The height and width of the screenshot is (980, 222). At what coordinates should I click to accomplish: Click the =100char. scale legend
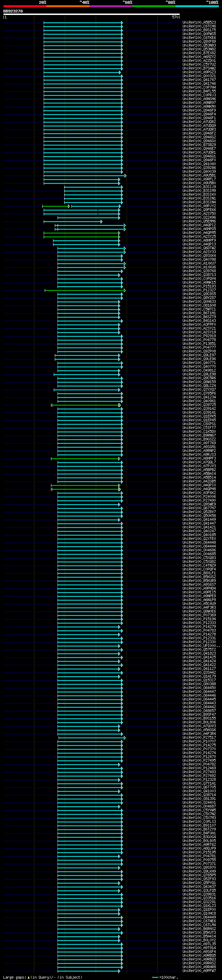pos(165,977)
